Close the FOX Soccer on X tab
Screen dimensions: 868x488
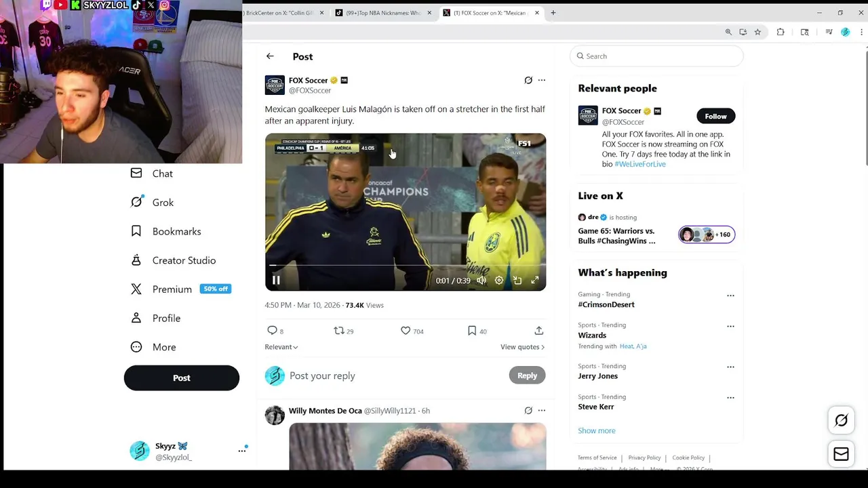click(x=537, y=13)
